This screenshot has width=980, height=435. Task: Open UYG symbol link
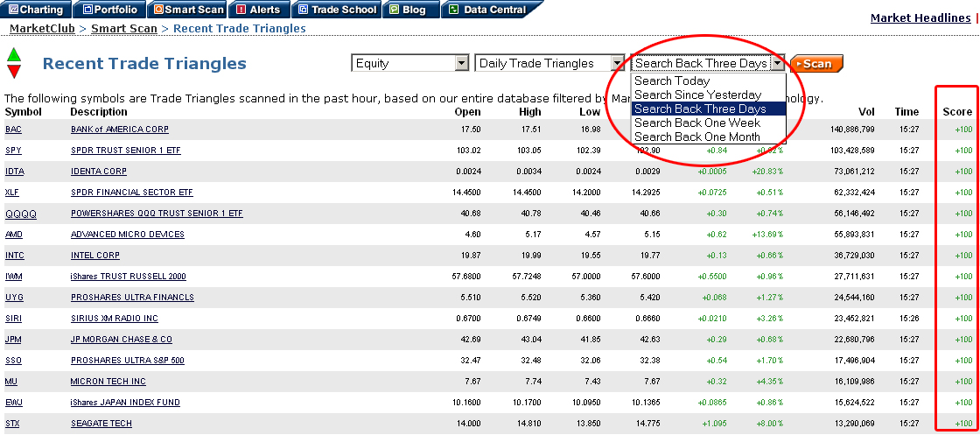coord(14,298)
